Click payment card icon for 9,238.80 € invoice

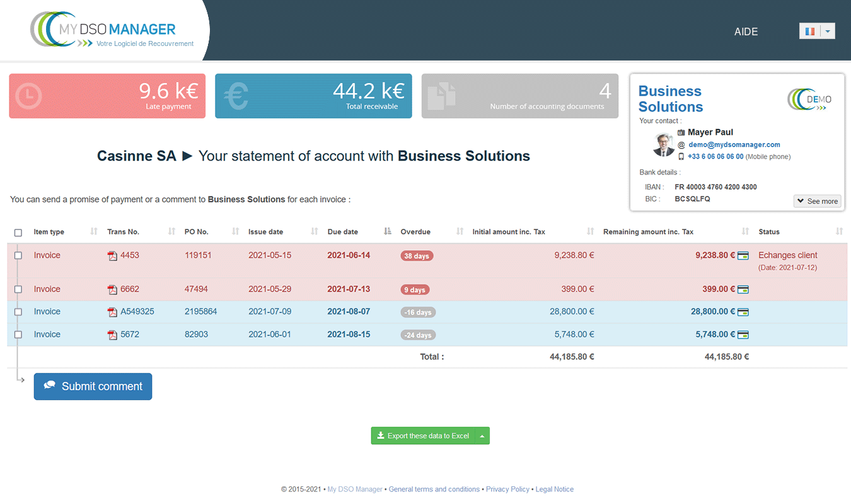point(743,256)
